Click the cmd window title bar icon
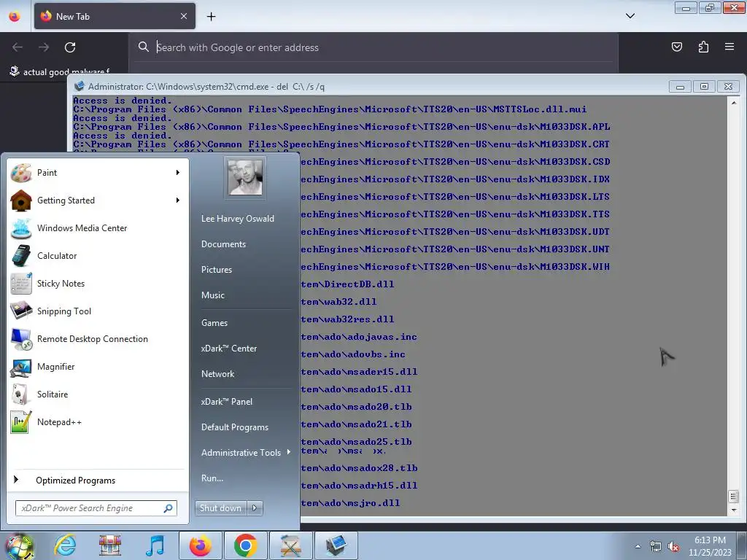This screenshot has width=747, height=560. click(79, 86)
